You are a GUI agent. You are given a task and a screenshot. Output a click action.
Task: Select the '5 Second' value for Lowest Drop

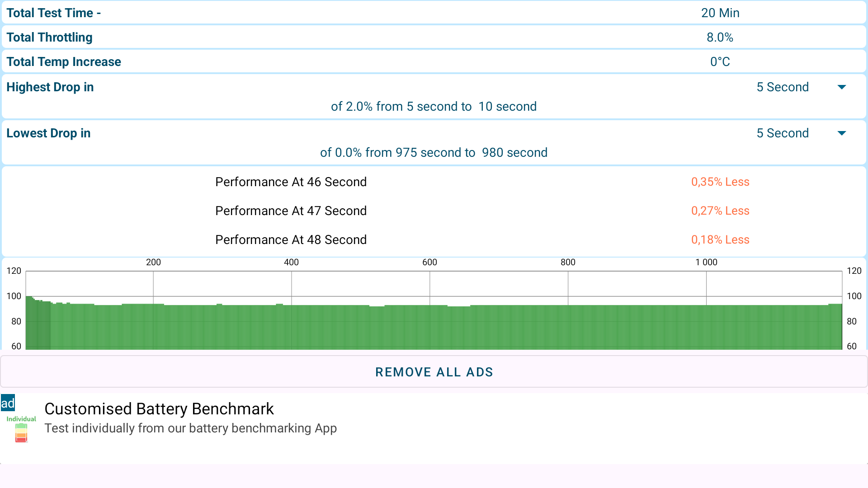782,133
